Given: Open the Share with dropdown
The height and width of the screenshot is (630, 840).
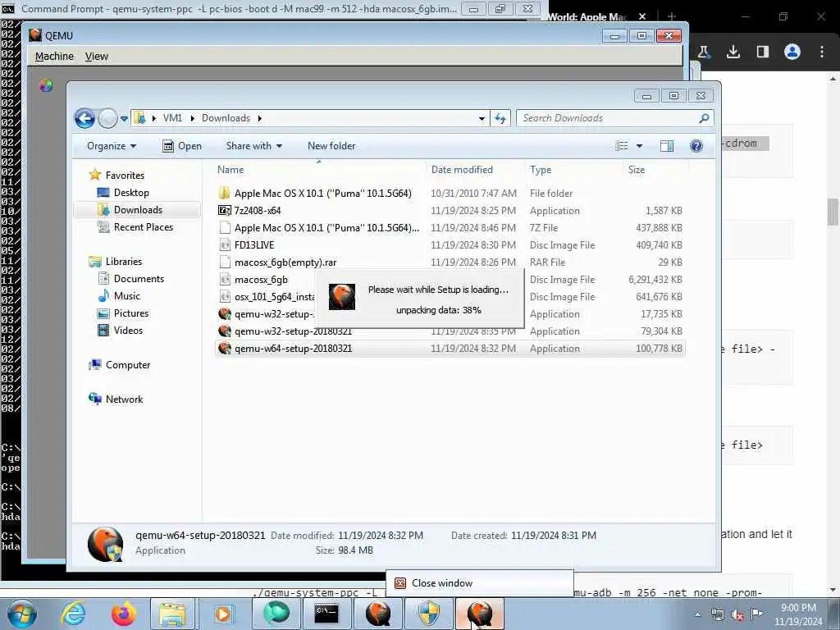Looking at the screenshot, I should pos(254,146).
